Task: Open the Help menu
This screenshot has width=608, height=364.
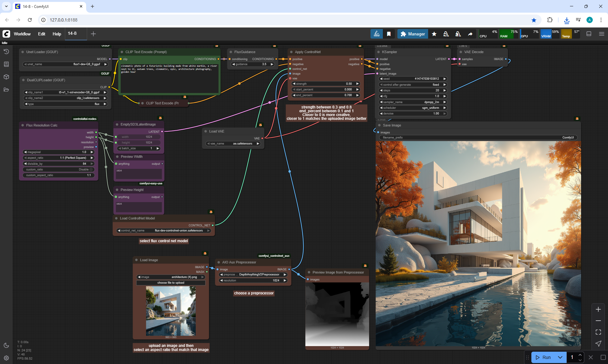Action: point(57,34)
